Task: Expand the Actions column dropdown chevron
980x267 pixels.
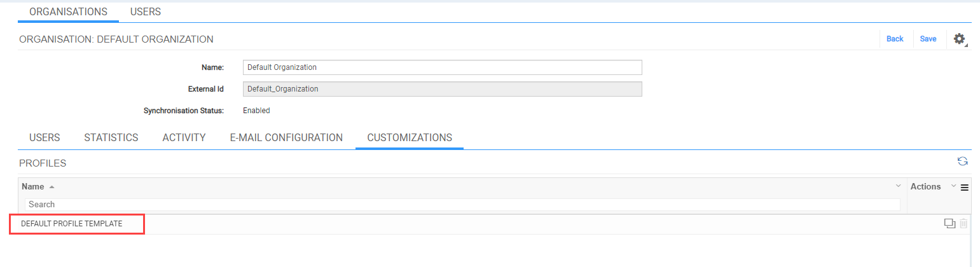Action: coord(953,186)
